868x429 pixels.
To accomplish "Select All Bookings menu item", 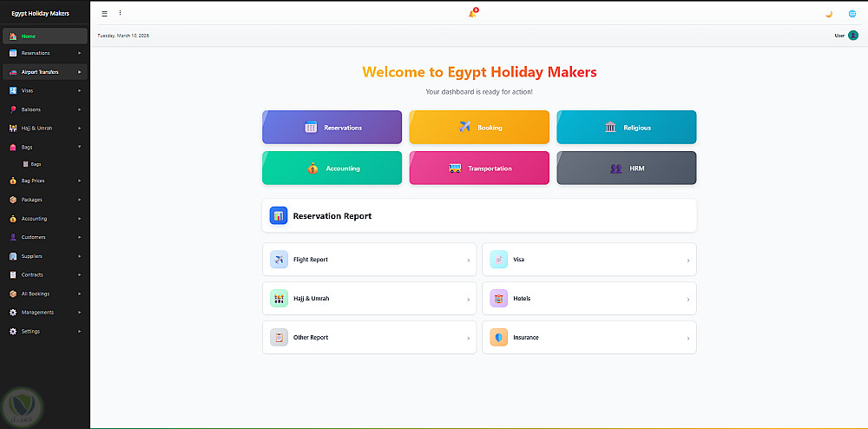I will point(45,294).
